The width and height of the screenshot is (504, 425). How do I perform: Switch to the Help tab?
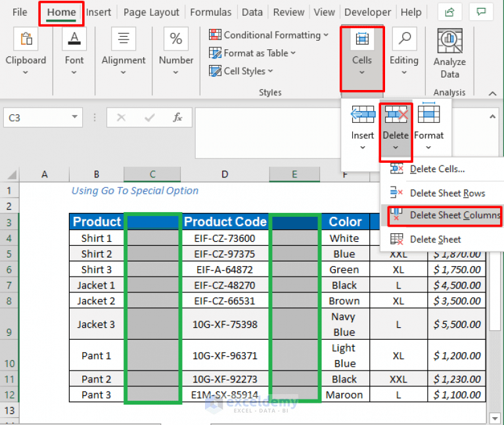click(x=411, y=12)
